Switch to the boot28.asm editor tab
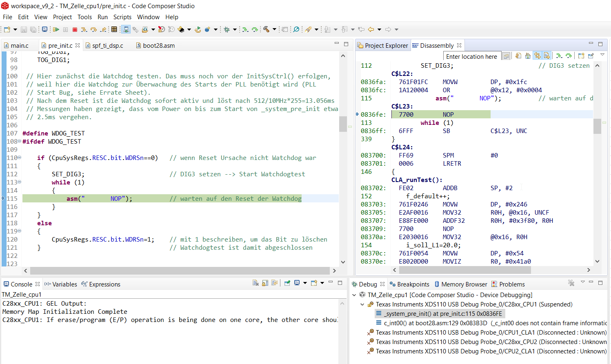The width and height of the screenshot is (611, 364). click(x=158, y=46)
